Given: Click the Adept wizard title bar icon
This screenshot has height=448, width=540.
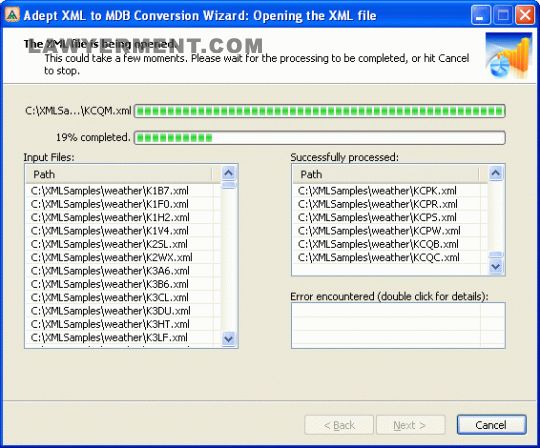Looking at the screenshot, I should point(12,15).
